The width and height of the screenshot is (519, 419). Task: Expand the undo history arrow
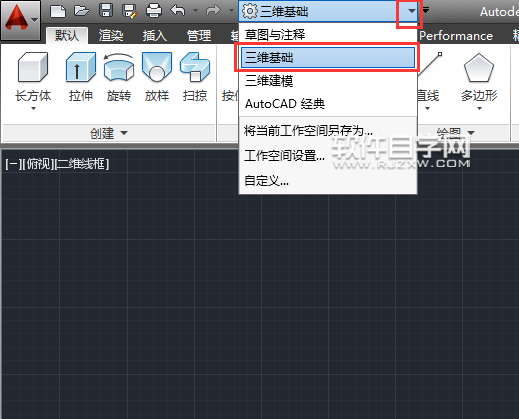tap(196, 11)
